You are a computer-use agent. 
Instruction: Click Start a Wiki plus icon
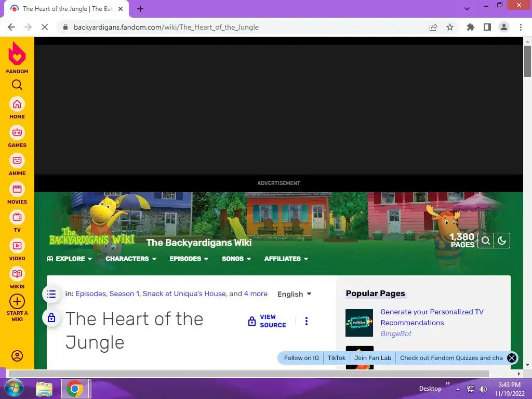pyautogui.click(x=17, y=301)
